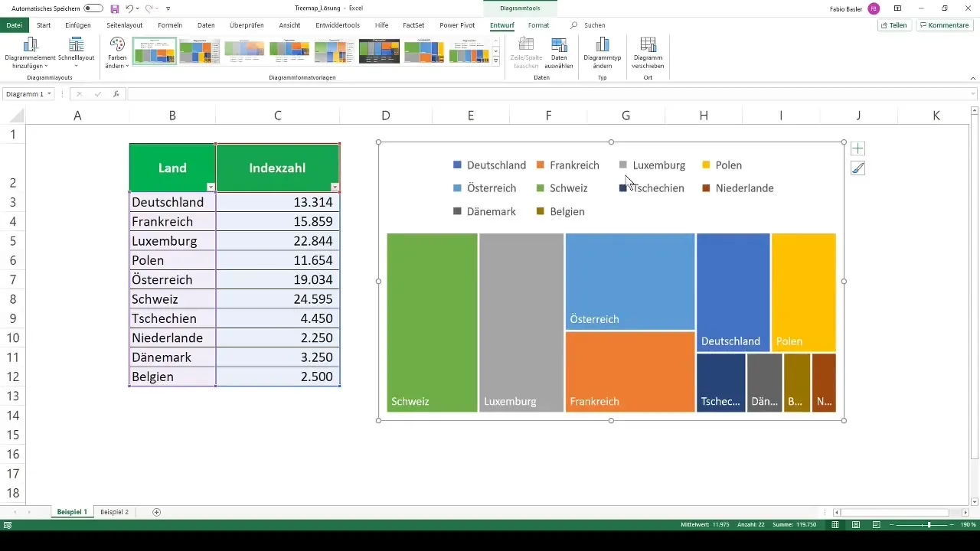This screenshot has width=980, height=551.
Task: Collapse the ribbon with the chevron
Action: 972,77
